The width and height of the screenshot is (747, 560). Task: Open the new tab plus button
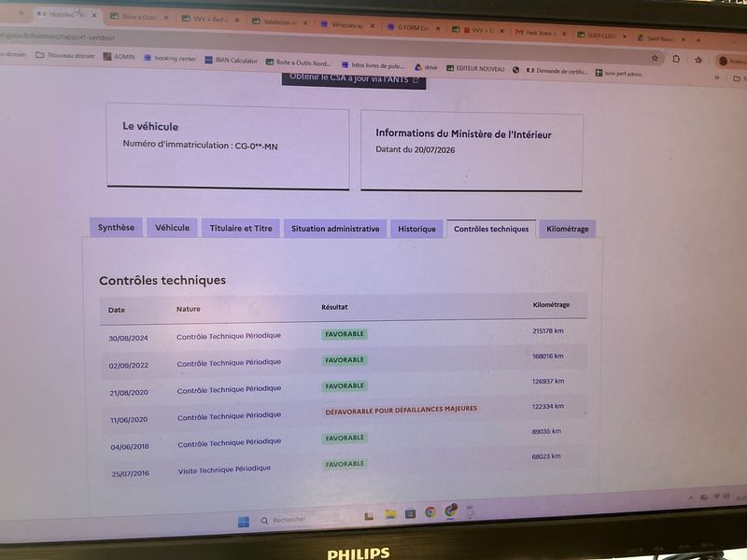tap(698, 40)
